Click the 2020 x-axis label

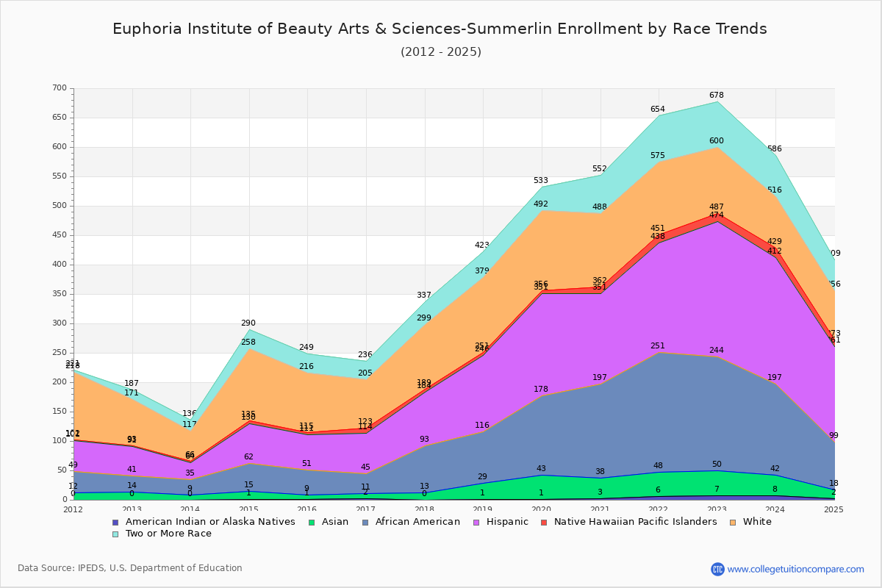pos(542,509)
